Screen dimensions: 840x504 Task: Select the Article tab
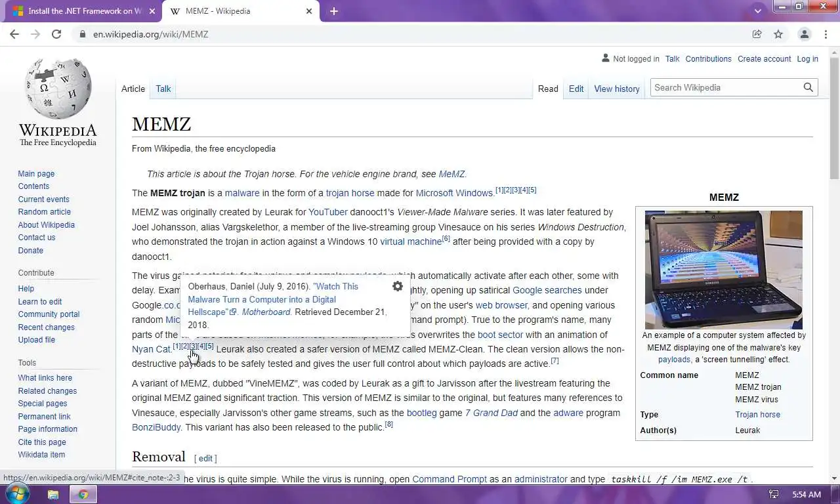point(133,89)
